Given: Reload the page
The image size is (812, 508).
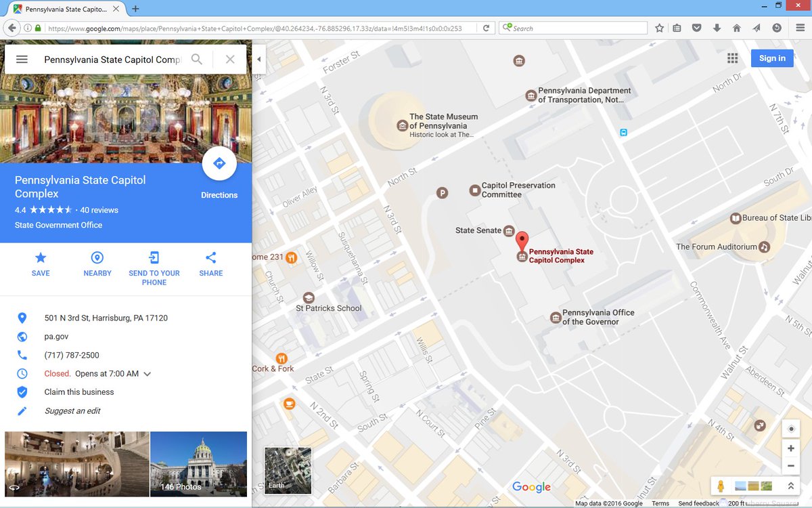Looking at the screenshot, I should (x=486, y=28).
